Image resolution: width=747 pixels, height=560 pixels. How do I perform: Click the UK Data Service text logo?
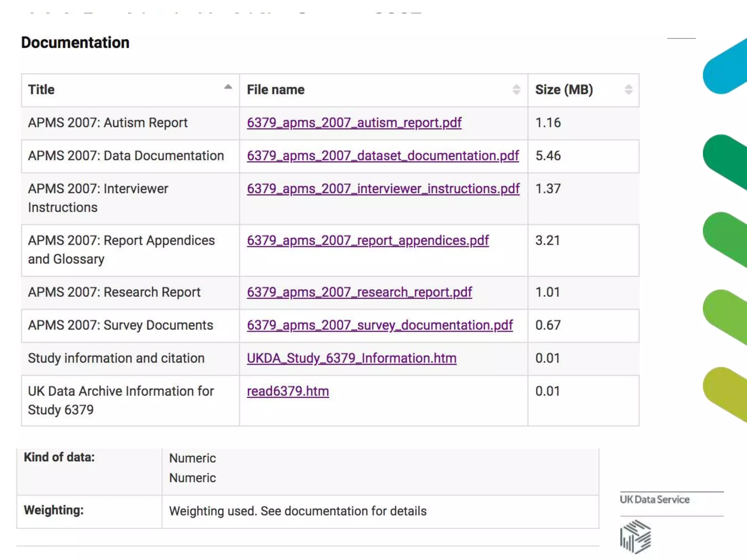click(x=655, y=499)
